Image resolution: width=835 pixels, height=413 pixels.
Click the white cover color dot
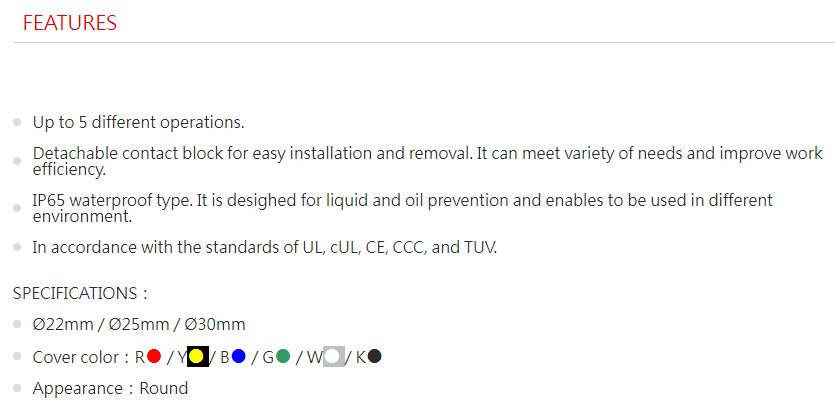pos(333,356)
